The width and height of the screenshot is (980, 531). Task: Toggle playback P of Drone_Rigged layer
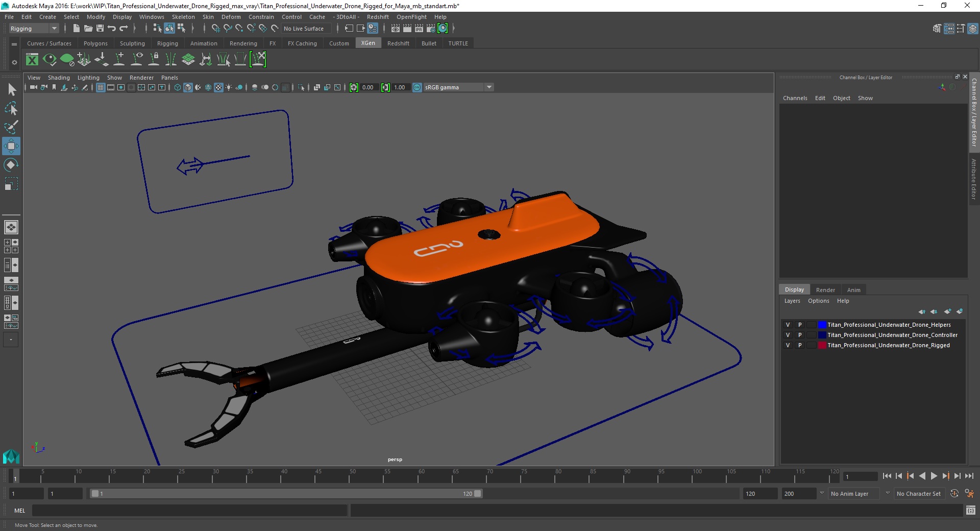[x=800, y=345]
